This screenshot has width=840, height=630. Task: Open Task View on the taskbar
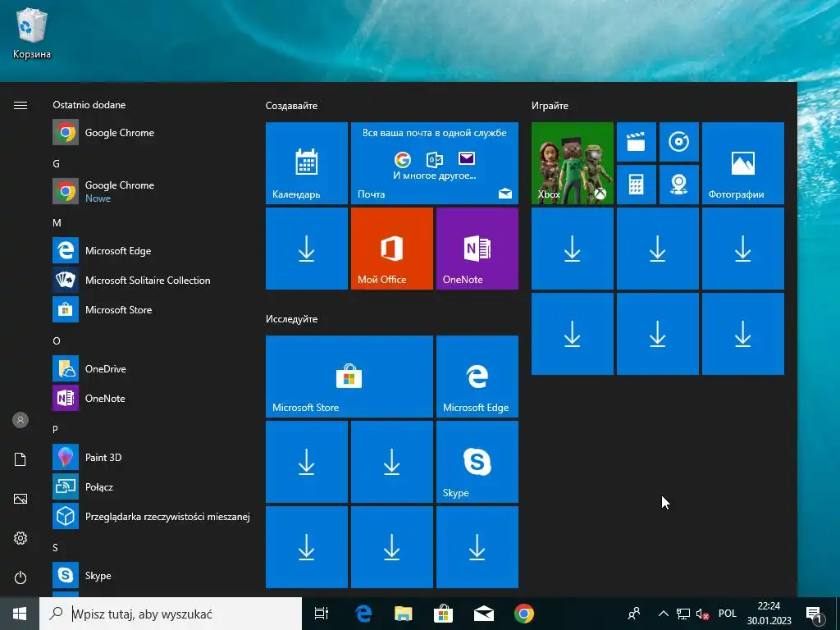(322, 614)
